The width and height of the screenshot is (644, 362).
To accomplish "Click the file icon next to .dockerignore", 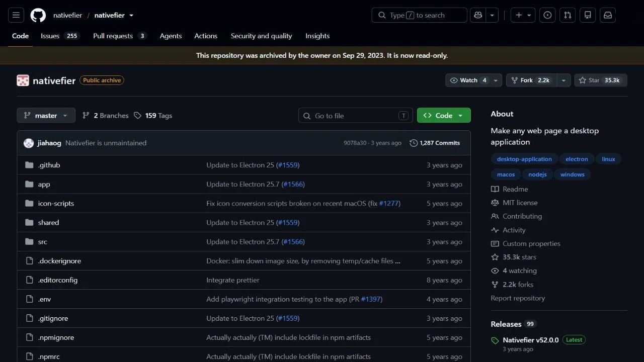I will coord(29,261).
